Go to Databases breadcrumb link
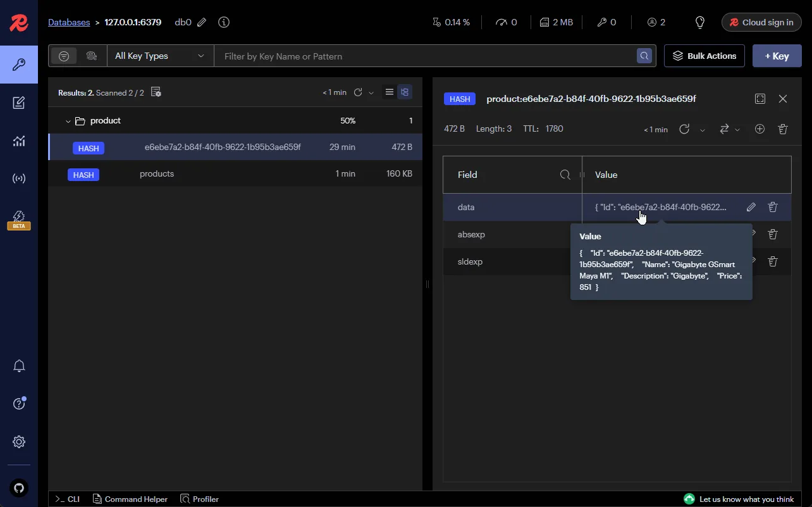812x507 pixels. [x=69, y=22]
